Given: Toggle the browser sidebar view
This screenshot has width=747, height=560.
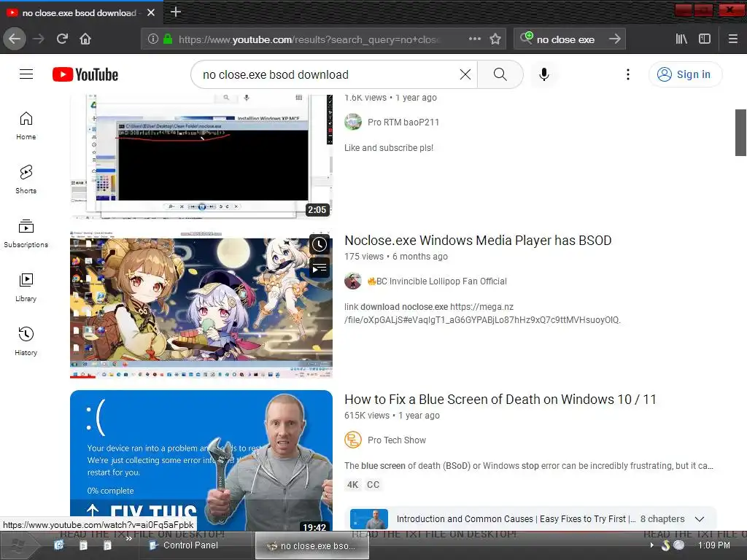Looking at the screenshot, I should coord(705,39).
